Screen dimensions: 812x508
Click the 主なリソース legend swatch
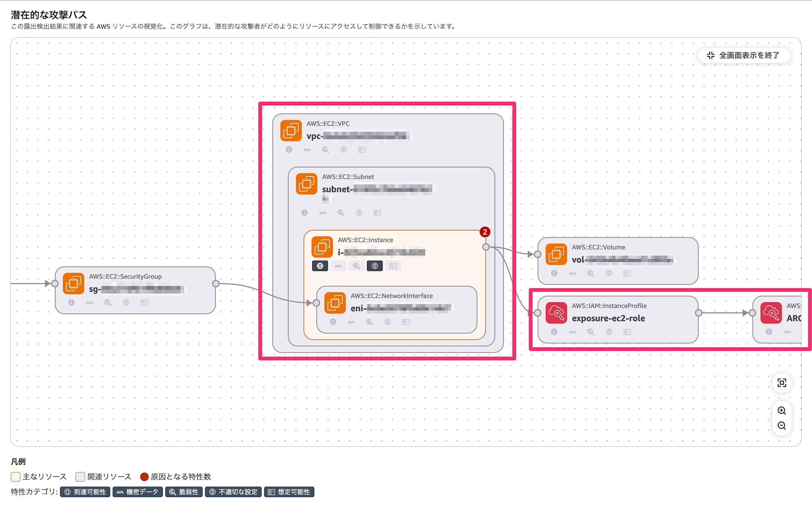pyautogui.click(x=15, y=476)
